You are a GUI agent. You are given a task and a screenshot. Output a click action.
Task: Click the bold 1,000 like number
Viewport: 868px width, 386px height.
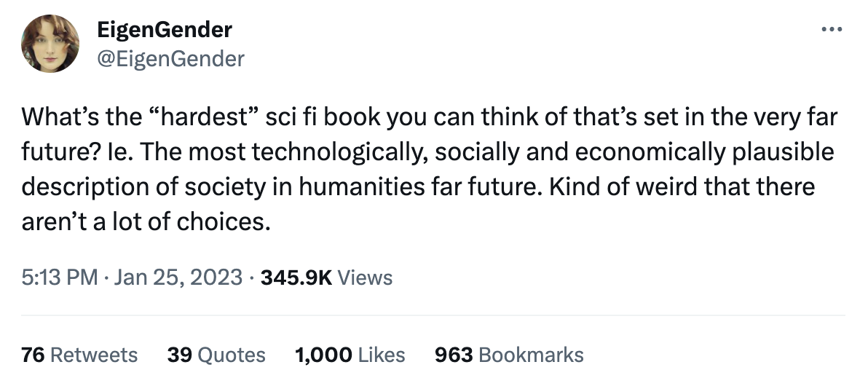click(324, 355)
